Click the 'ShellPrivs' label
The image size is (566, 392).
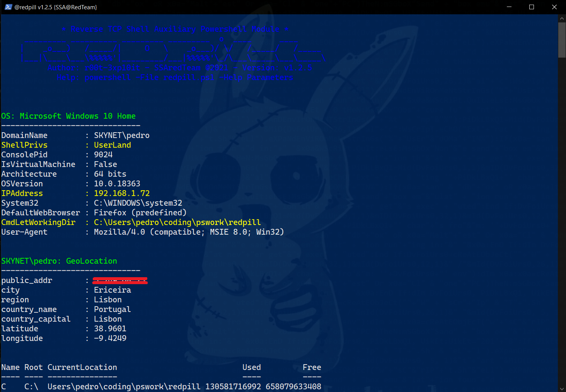pyautogui.click(x=24, y=145)
